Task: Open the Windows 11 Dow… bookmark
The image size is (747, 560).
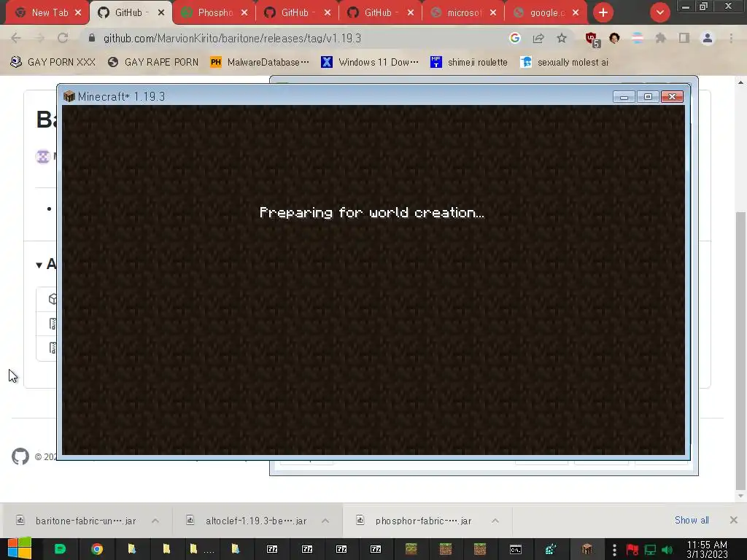Action: pos(370,63)
